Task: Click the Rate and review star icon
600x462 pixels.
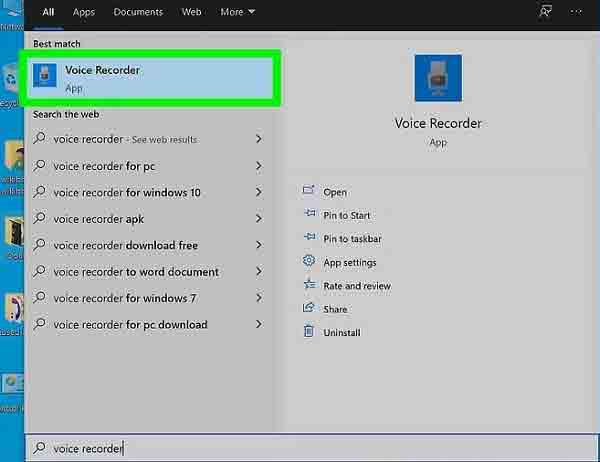Action: tap(309, 284)
